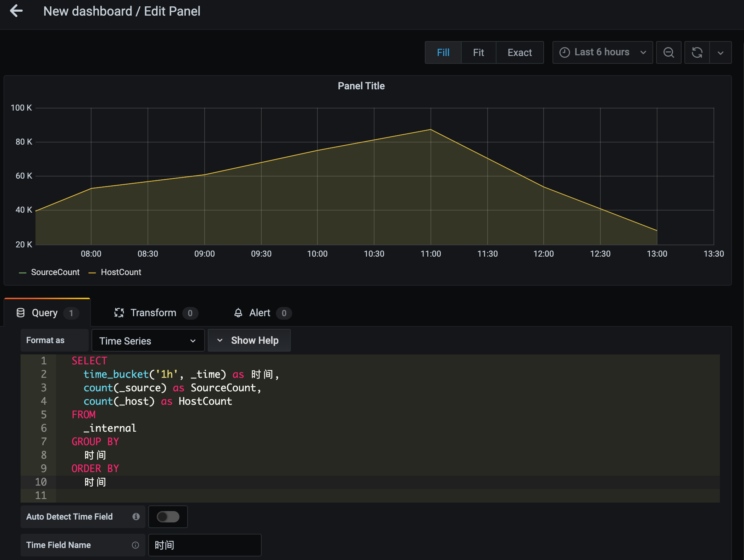Click the Exact view mode button
Screen dimensions: 744x560
point(520,52)
